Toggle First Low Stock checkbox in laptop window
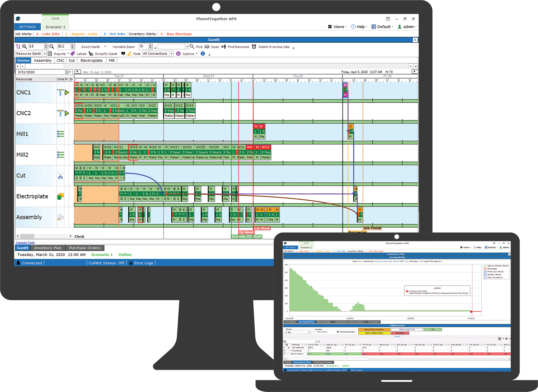 [x=485, y=272]
